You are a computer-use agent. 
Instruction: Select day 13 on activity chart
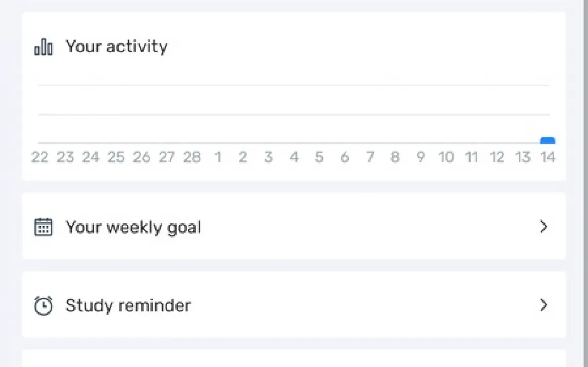click(x=522, y=157)
